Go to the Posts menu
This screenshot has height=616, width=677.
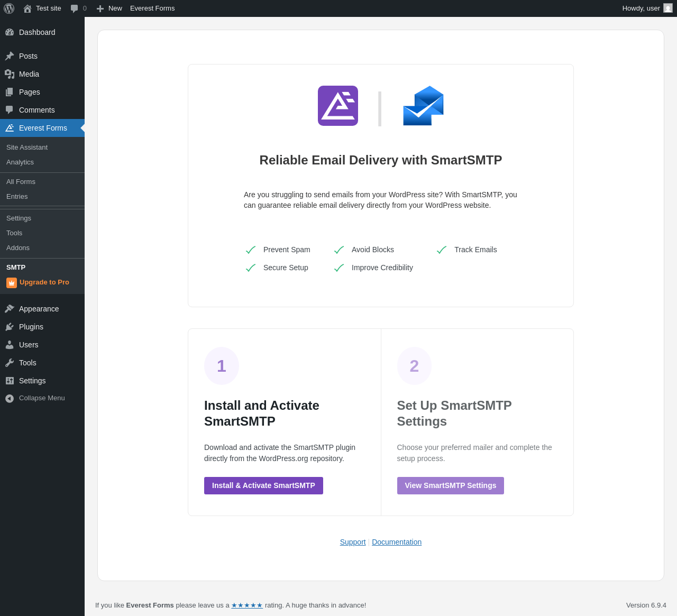pos(42,56)
